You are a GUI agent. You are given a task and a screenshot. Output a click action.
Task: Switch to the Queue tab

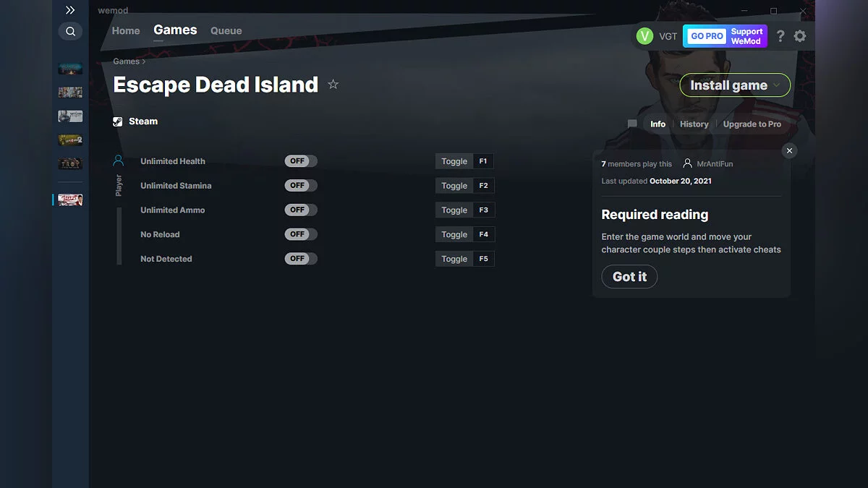(x=226, y=30)
